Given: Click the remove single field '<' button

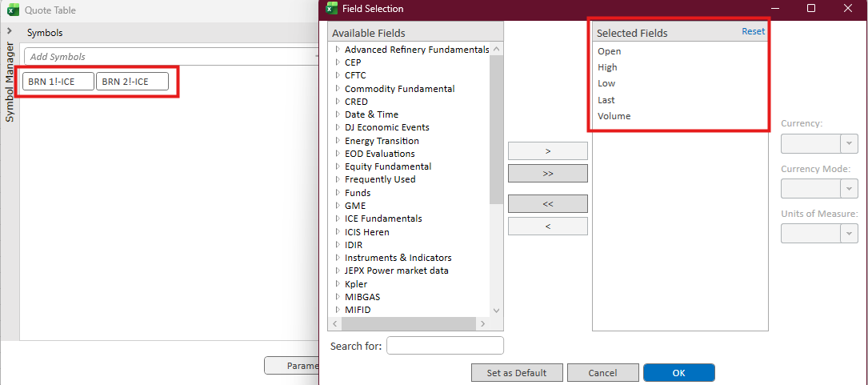Looking at the screenshot, I should 547,227.
